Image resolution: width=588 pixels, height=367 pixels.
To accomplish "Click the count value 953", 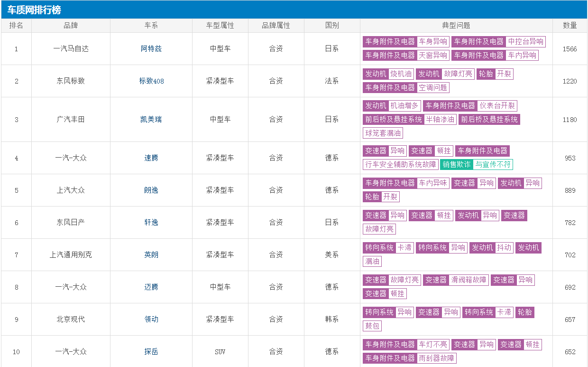I will (570, 158).
